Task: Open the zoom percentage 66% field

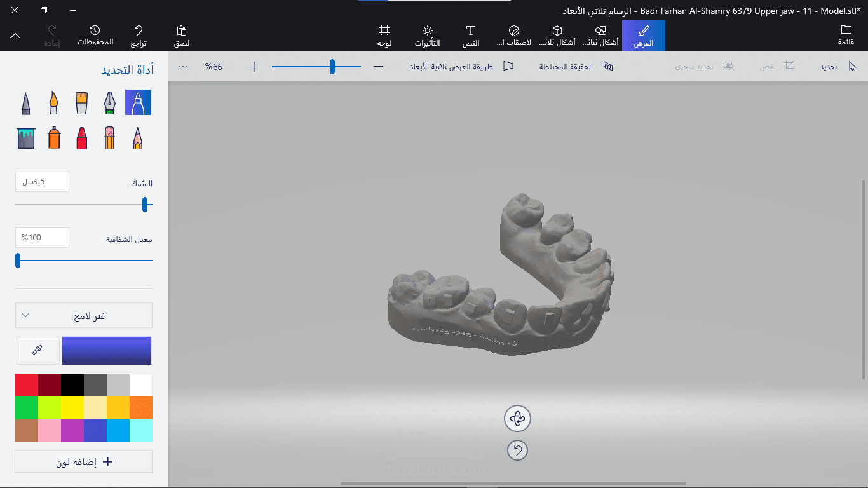Action: pos(214,67)
